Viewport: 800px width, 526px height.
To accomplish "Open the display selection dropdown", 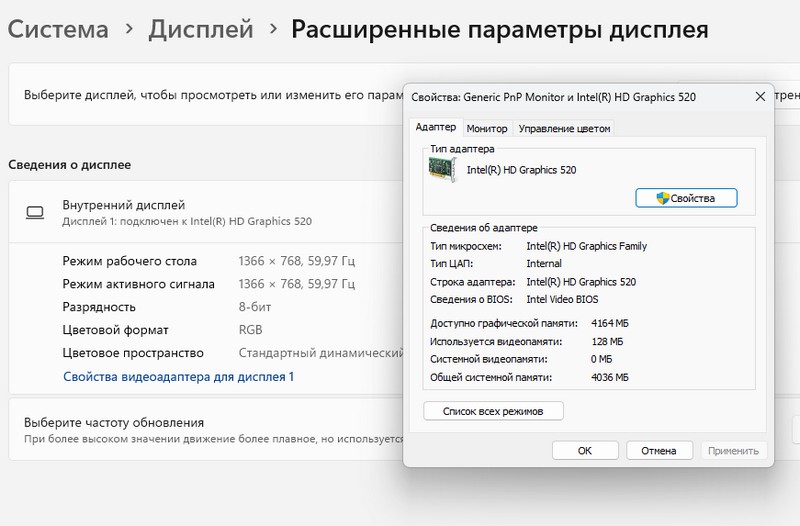I will pyautogui.click(x=786, y=95).
